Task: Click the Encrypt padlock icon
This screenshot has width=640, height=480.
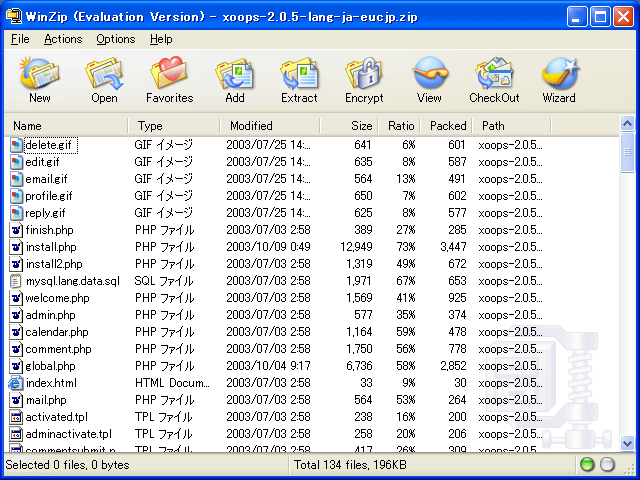Action: [x=364, y=73]
